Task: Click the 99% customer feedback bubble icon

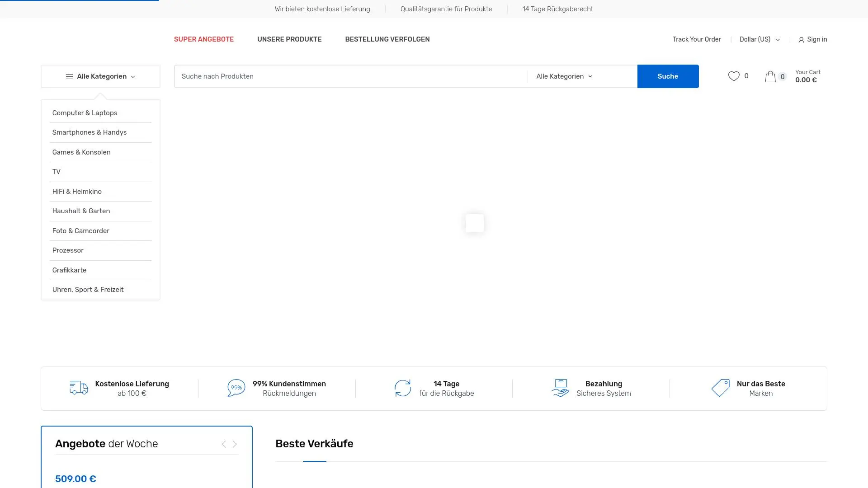Action: (x=236, y=388)
